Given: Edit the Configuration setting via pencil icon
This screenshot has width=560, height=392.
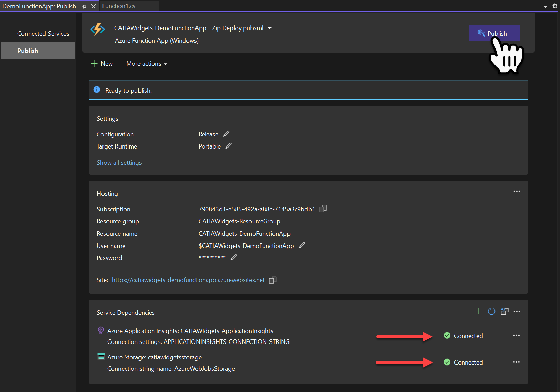Looking at the screenshot, I should click(x=226, y=134).
